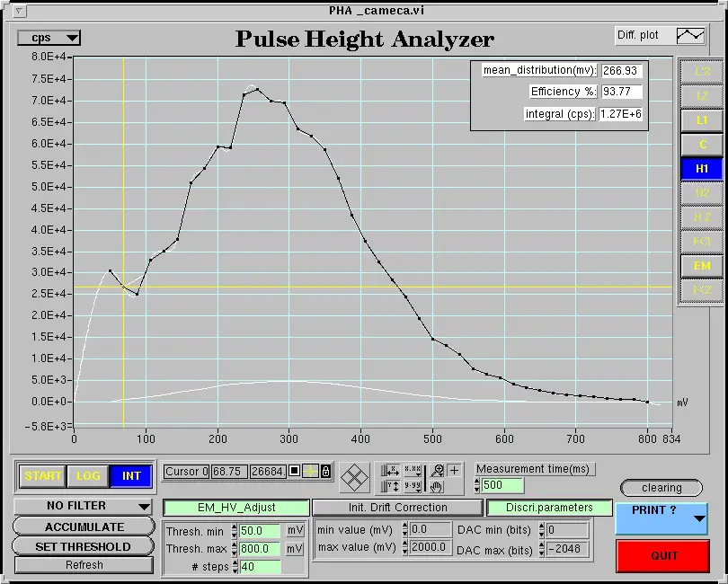Open the Thresh. min mV unit selector
This screenshot has width=728, height=584.
click(x=295, y=531)
